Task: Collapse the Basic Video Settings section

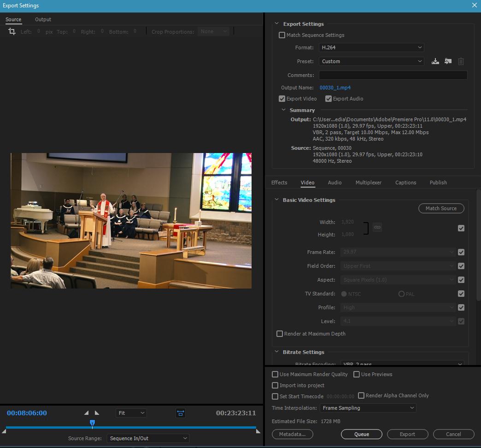Action: pyautogui.click(x=277, y=200)
